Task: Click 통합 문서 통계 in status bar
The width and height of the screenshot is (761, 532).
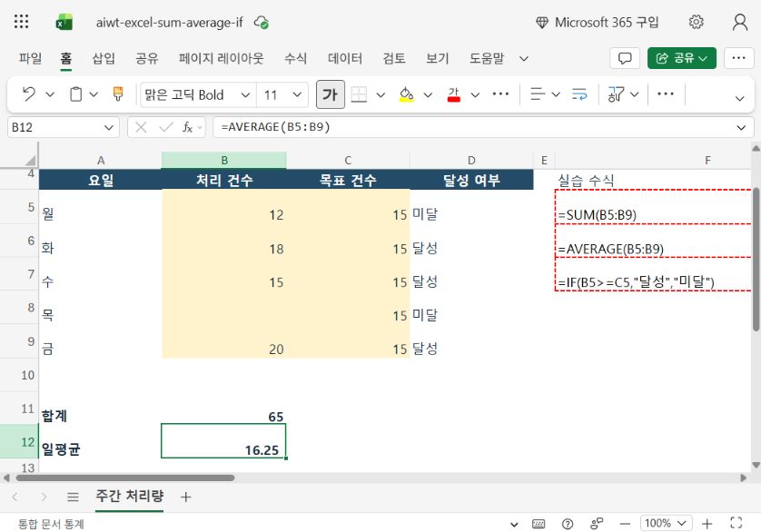Action: pos(52,524)
